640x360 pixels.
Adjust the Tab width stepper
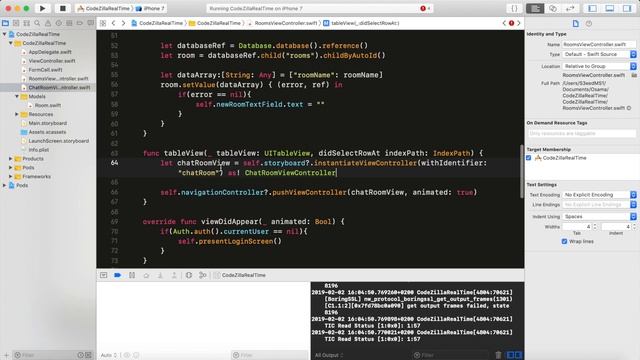point(595,227)
